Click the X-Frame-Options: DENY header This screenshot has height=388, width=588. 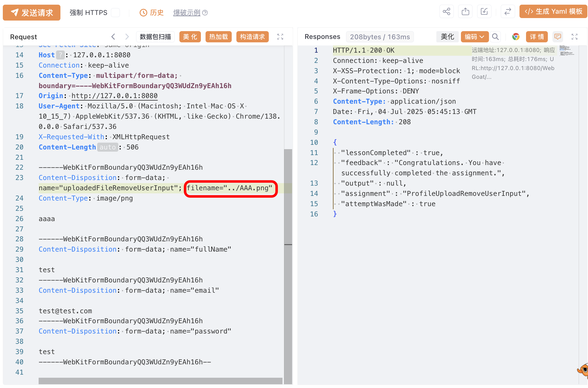click(x=376, y=91)
